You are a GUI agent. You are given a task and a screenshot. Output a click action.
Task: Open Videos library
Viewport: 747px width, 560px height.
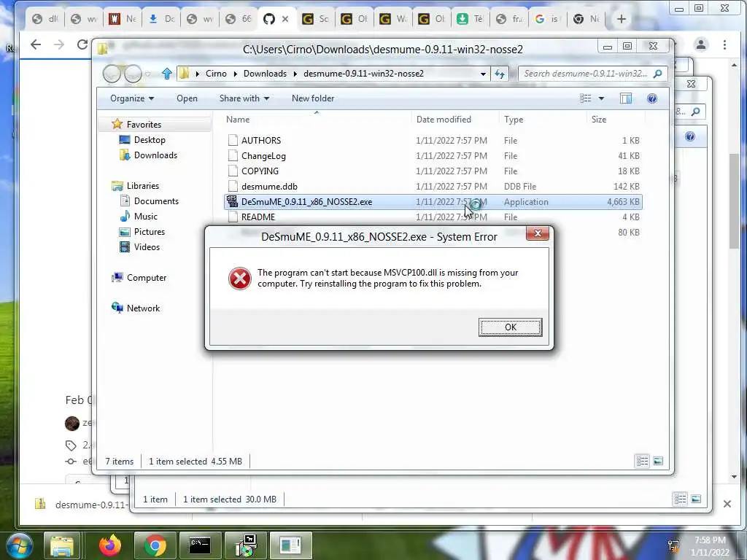click(x=147, y=246)
